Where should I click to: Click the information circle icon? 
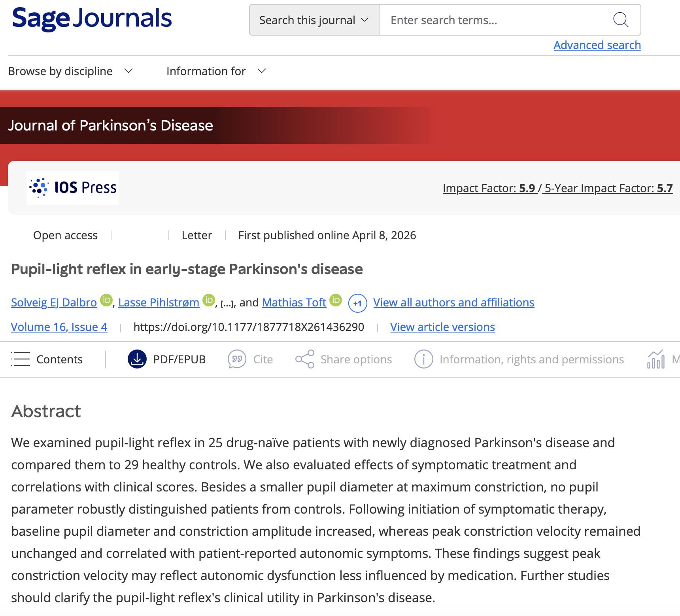click(x=423, y=359)
